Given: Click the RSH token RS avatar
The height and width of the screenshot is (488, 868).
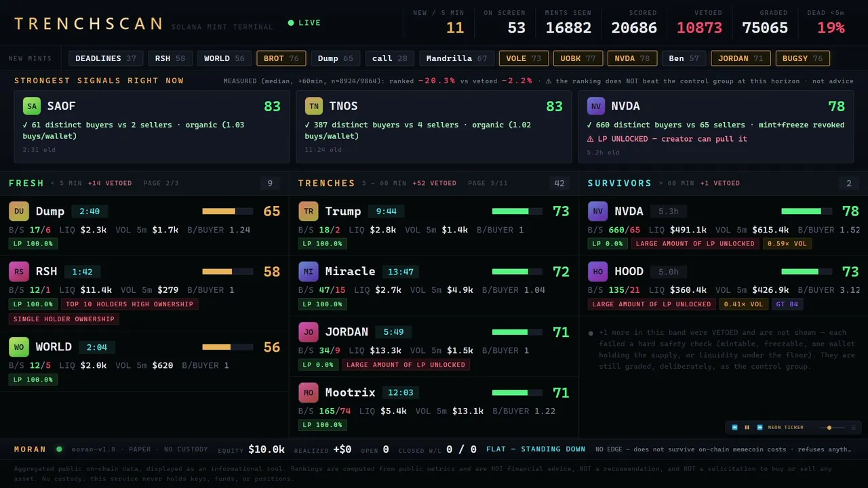Looking at the screenshot, I should tap(19, 272).
